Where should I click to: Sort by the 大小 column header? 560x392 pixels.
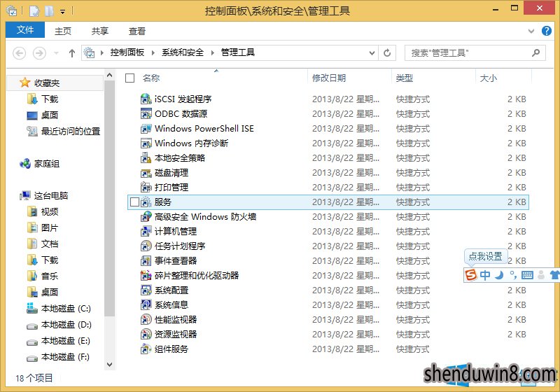488,78
